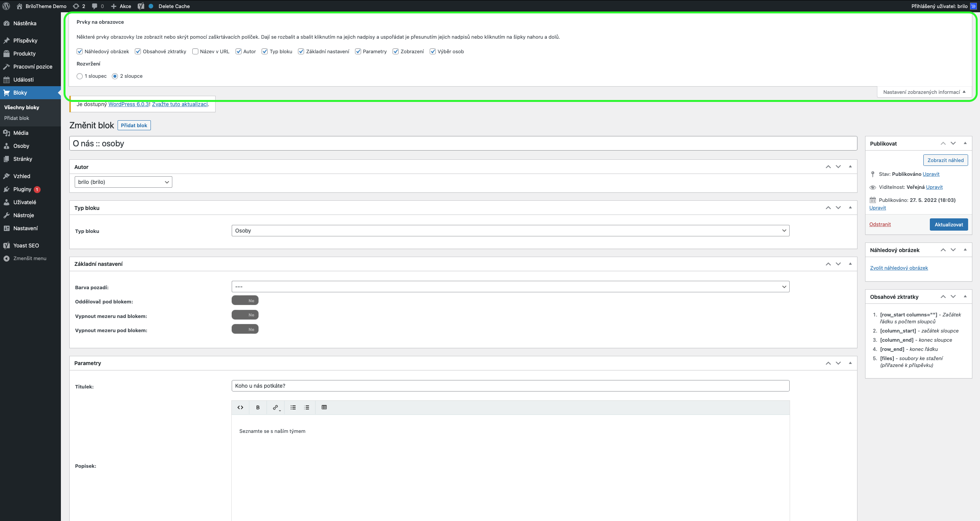The height and width of the screenshot is (521, 980).
Task: Click the insert table editor icon
Action: click(324, 407)
